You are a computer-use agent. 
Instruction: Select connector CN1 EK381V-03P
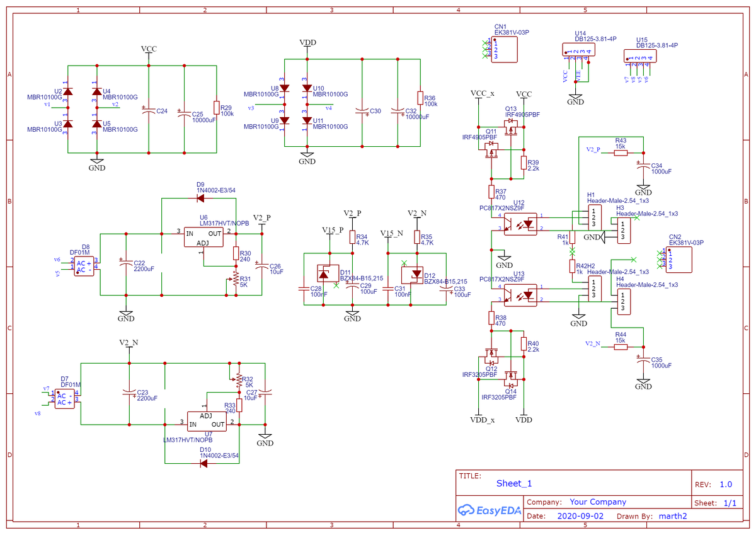tap(504, 49)
